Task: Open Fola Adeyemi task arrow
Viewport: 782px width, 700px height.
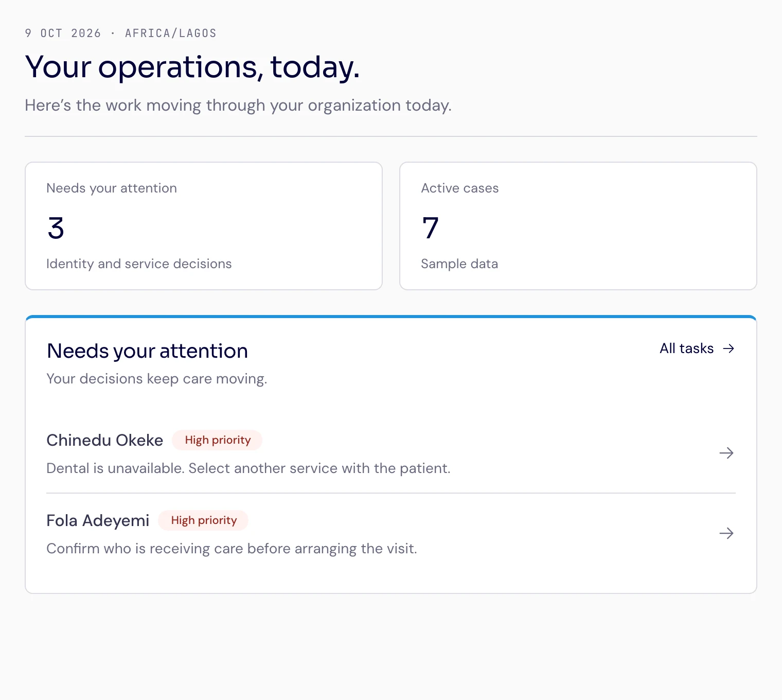Action: point(726,533)
